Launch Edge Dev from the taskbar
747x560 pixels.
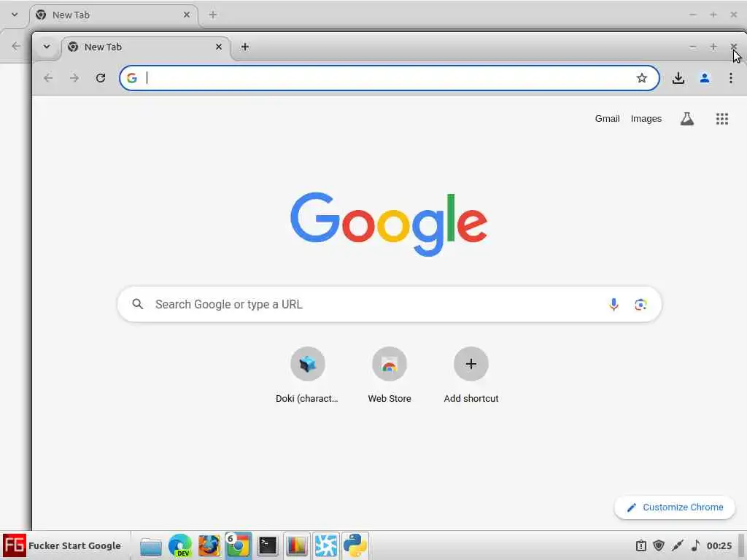[x=180, y=545]
